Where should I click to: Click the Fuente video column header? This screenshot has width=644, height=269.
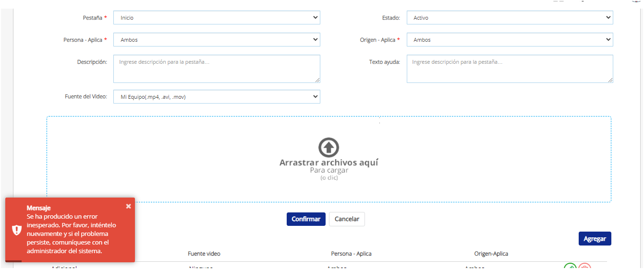coord(204,254)
